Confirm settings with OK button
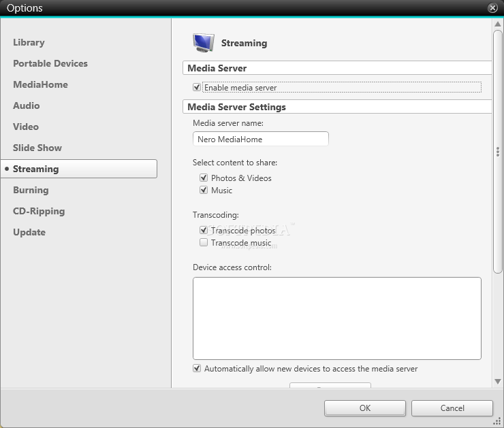 pyautogui.click(x=365, y=408)
